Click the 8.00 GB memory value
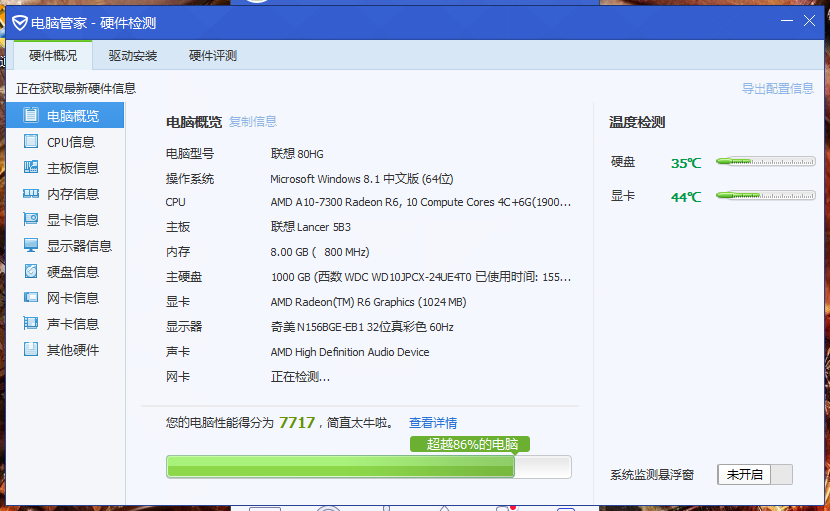Viewport: 830px width, 511px height. [x=320, y=252]
